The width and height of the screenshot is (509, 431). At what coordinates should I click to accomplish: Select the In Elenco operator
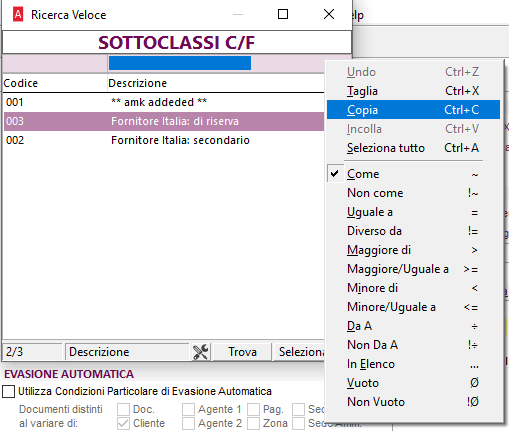[413, 364]
